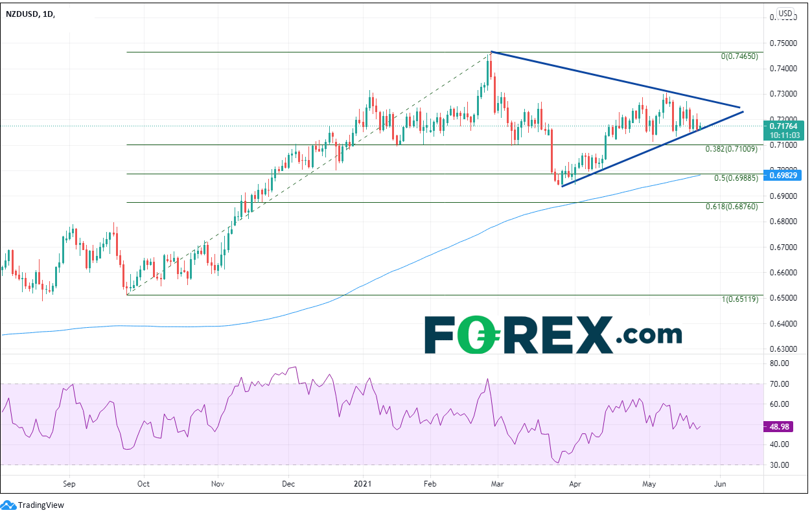Click the TradingView logo icon

tap(8, 505)
